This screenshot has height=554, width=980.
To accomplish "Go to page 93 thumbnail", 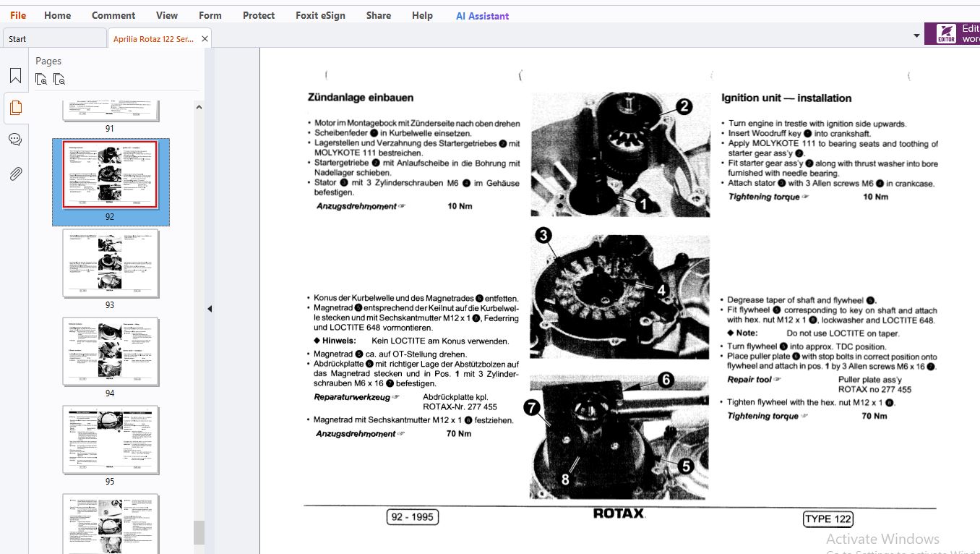I will (110, 263).
